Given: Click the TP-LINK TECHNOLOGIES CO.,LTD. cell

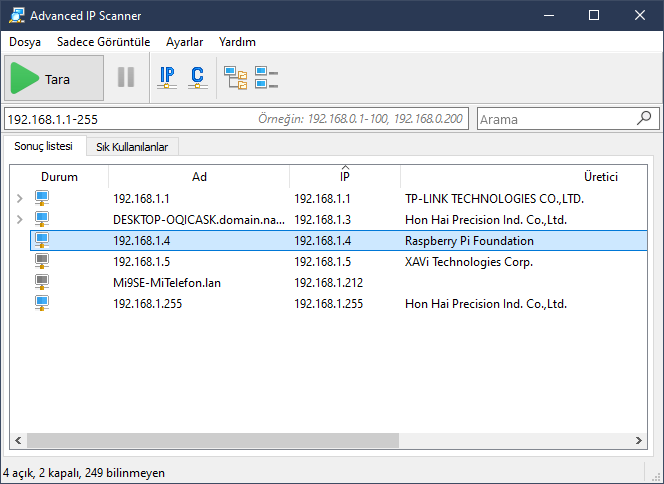Looking at the screenshot, I should 494,199.
